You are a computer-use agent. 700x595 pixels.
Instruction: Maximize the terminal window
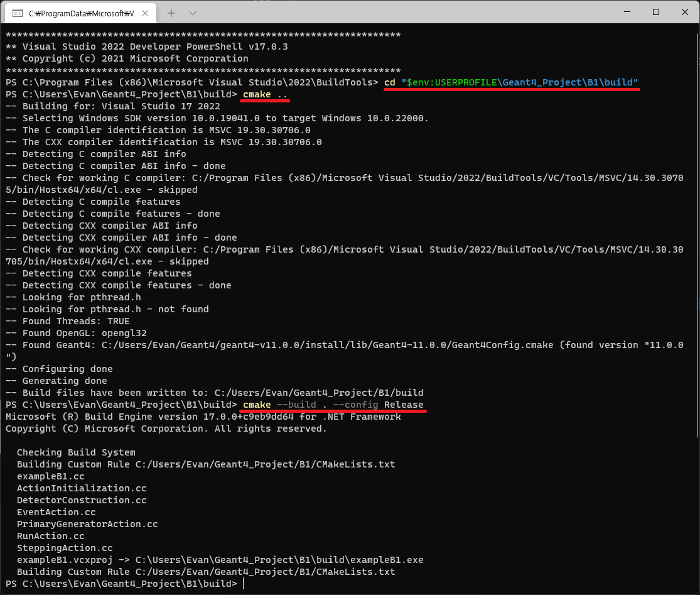(x=656, y=12)
